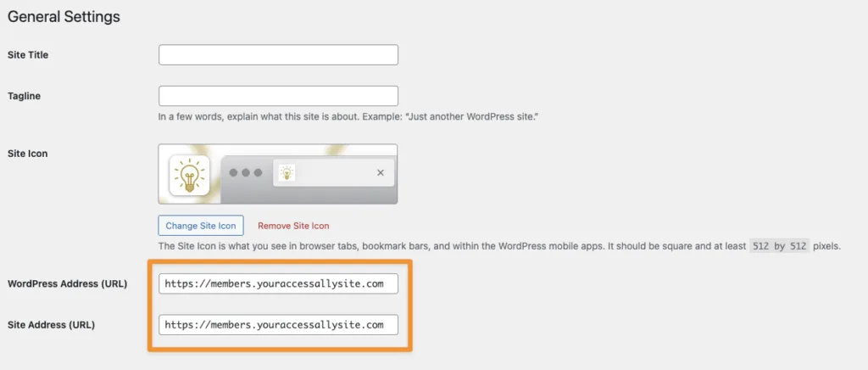Screen dimensions: 868x370
Task: Focus the Tagline input box
Action: [278, 96]
